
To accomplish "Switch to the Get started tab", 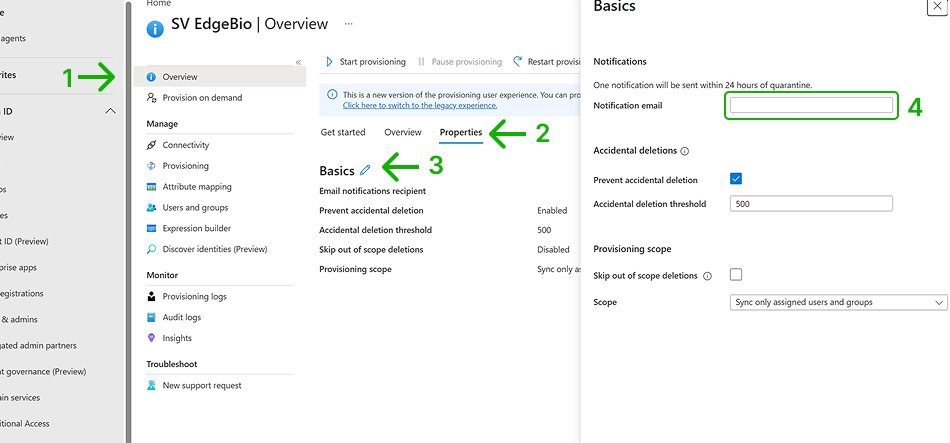I will click(x=343, y=132).
